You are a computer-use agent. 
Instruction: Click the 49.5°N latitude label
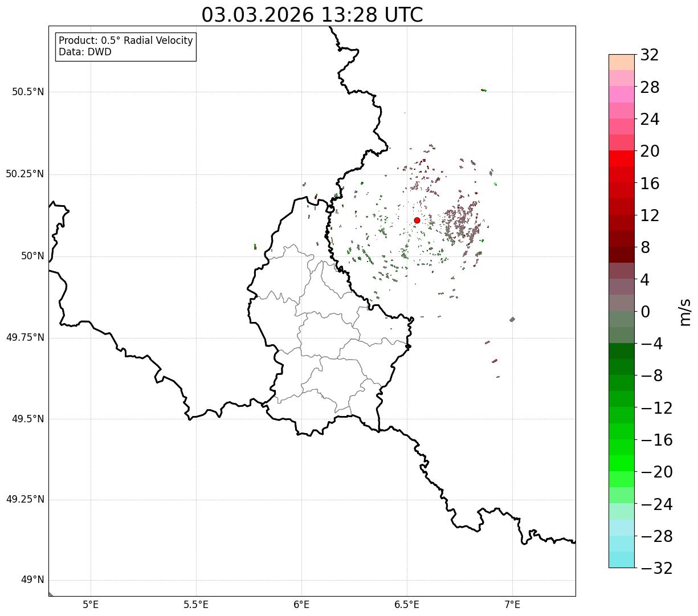coord(28,419)
